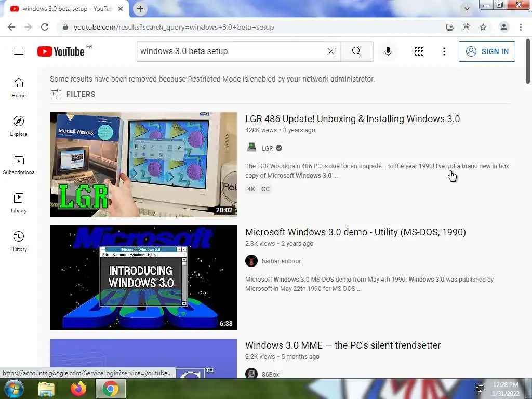Open the LGR channel link

tap(268, 148)
